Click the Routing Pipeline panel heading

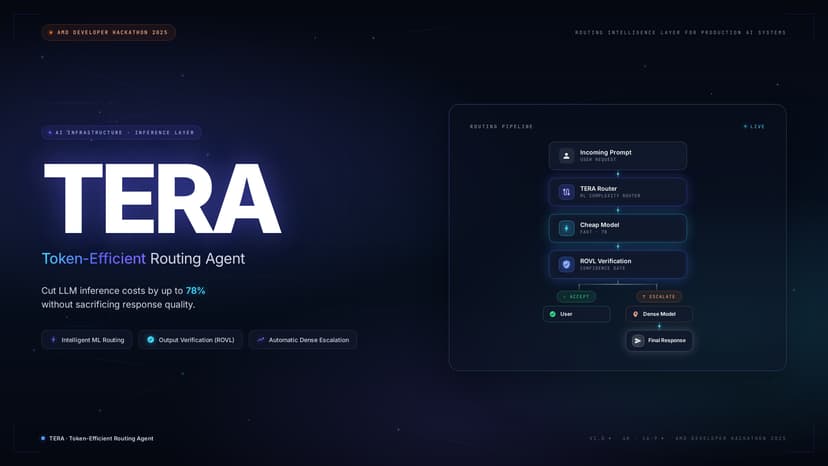pyautogui.click(x=501, y=126)
